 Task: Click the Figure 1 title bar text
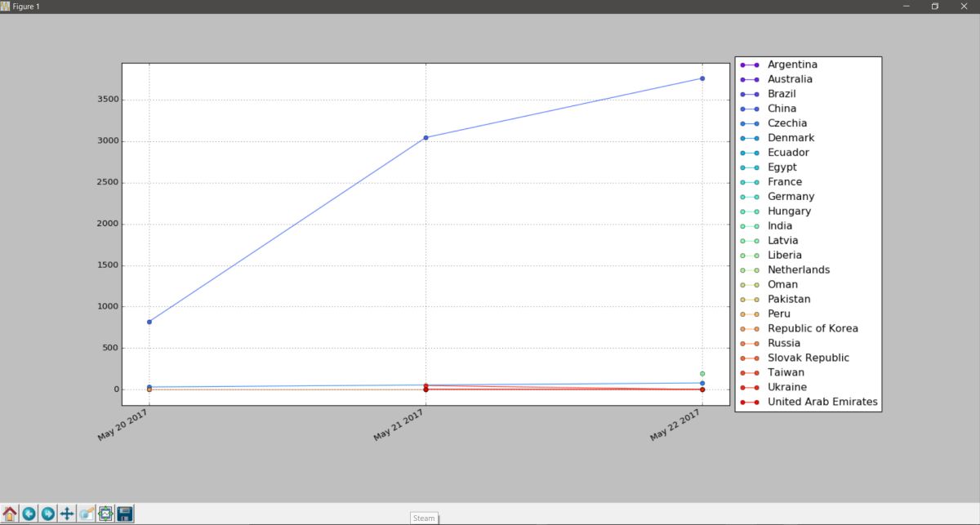click(26, 7)
